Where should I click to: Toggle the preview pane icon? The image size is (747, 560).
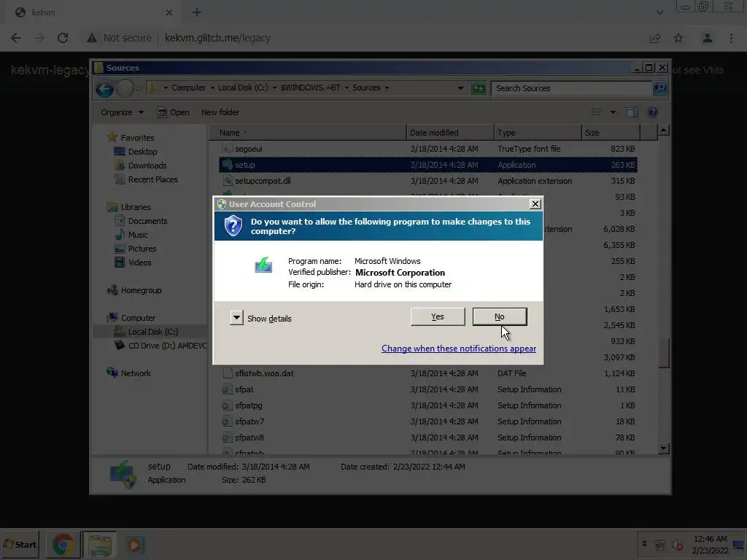pos(632,112)
